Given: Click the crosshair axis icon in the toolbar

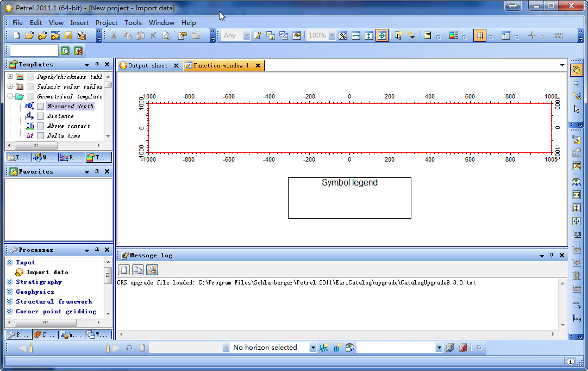Looking at the screenshot, I should [x=531, y=36].
